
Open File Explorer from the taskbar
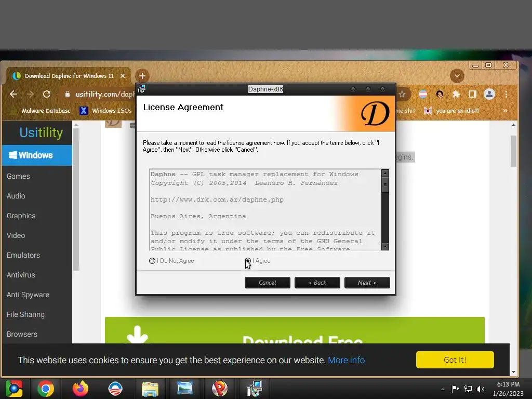click(150, 389)
